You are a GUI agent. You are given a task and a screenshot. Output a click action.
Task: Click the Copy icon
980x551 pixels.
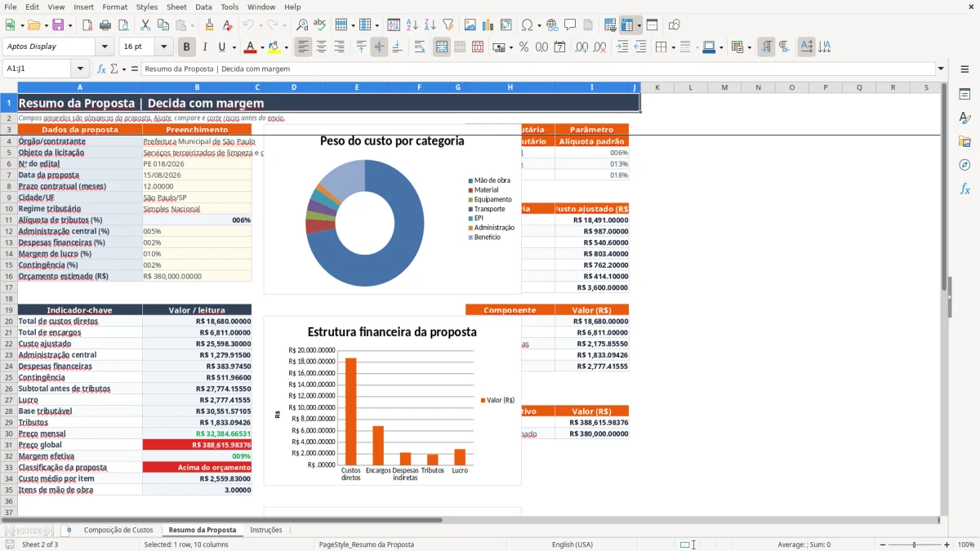[163, 25]
